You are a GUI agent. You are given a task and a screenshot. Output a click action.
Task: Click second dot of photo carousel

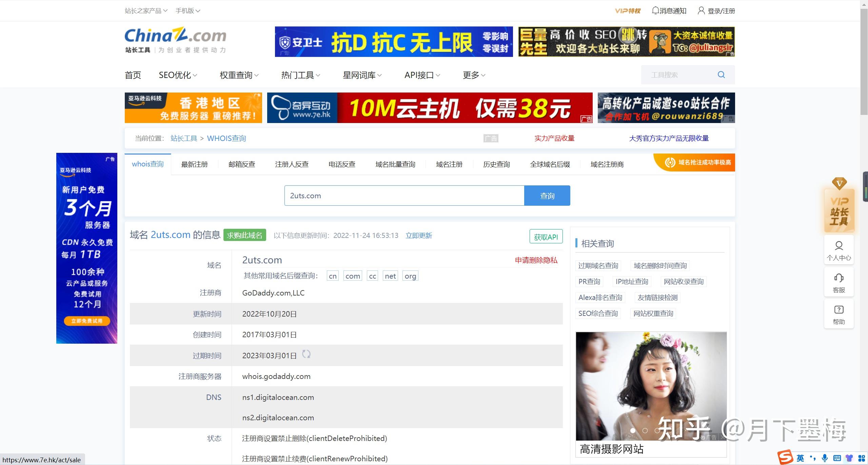click(645, 430)
